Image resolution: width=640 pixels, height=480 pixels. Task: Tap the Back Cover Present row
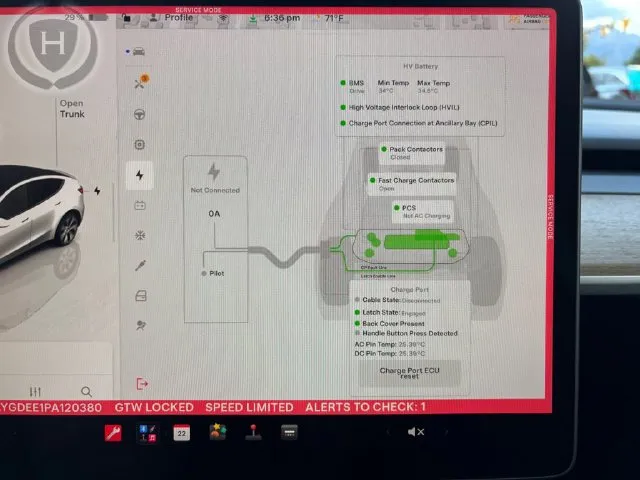[x=390, y=323]
